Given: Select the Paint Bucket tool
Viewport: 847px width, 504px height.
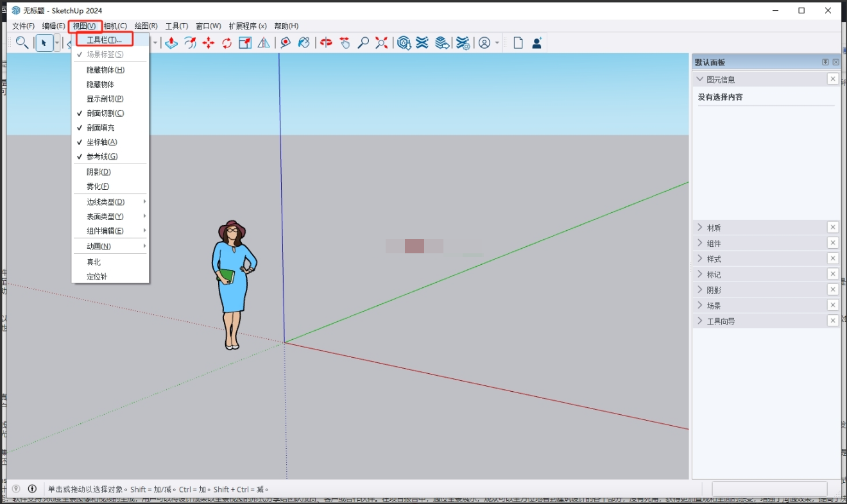Looking at the screenshot, I should click(x=304, y=43).
